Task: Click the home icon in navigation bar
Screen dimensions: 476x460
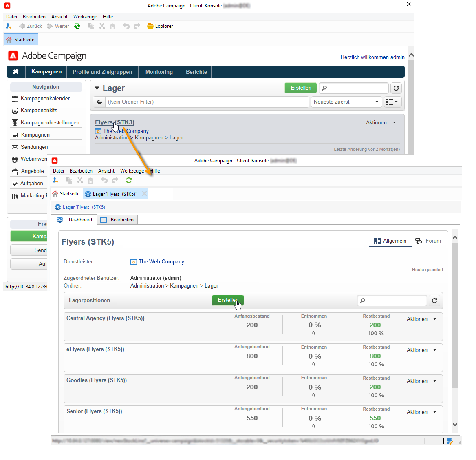Action: coord(16,72)
